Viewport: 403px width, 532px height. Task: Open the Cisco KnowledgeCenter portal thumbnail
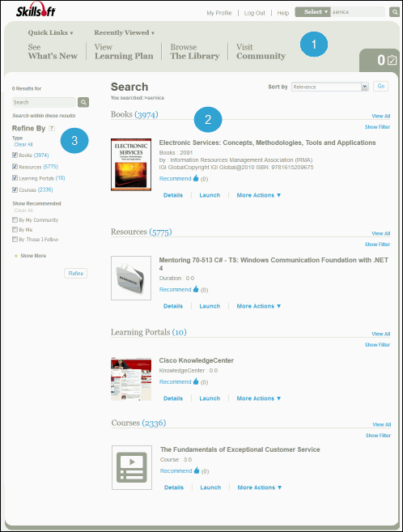tap(131, 379)
